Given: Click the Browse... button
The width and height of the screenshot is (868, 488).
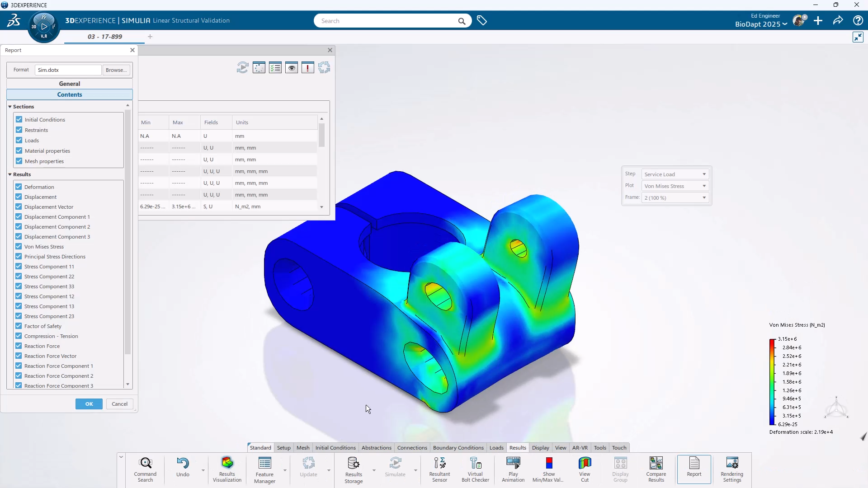Looking at the screenshot, I should click(116, 70).
